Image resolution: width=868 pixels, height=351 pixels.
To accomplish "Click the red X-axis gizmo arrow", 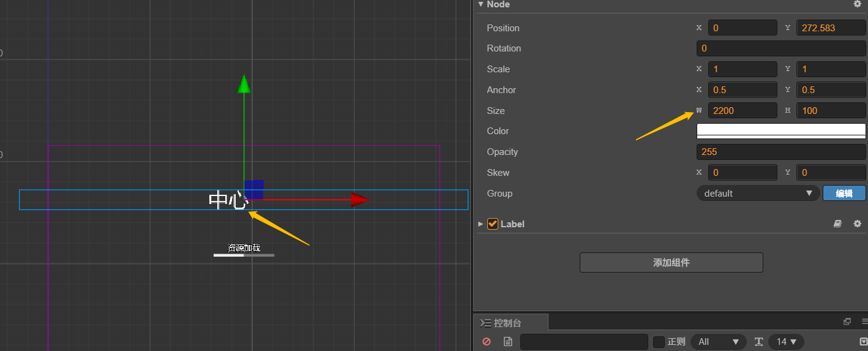I will pyautogui.click(x=360, y=200).
